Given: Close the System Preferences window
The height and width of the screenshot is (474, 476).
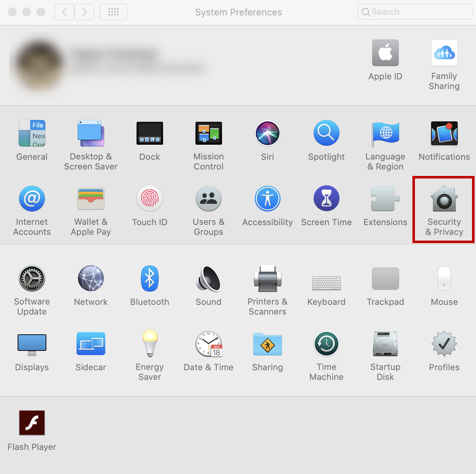Looking at the screenshot, I should pyautogui.click(x=12, y=12).
